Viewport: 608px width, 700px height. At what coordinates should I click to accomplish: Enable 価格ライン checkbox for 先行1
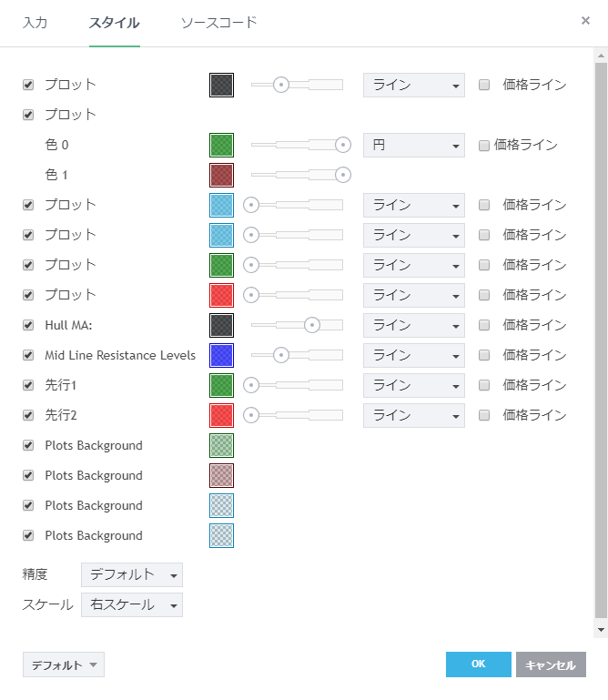[x=484, y=385]
